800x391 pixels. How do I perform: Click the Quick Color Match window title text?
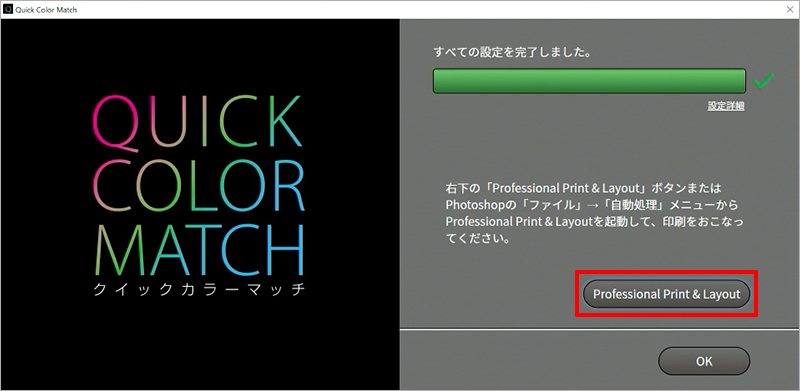tap(46, 10)
